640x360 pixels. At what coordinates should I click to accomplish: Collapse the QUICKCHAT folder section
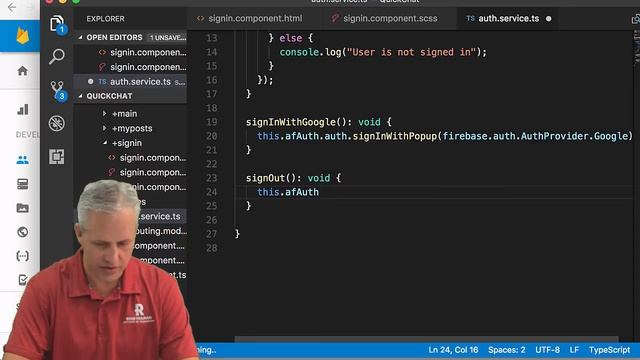click(x=109, y=96)
